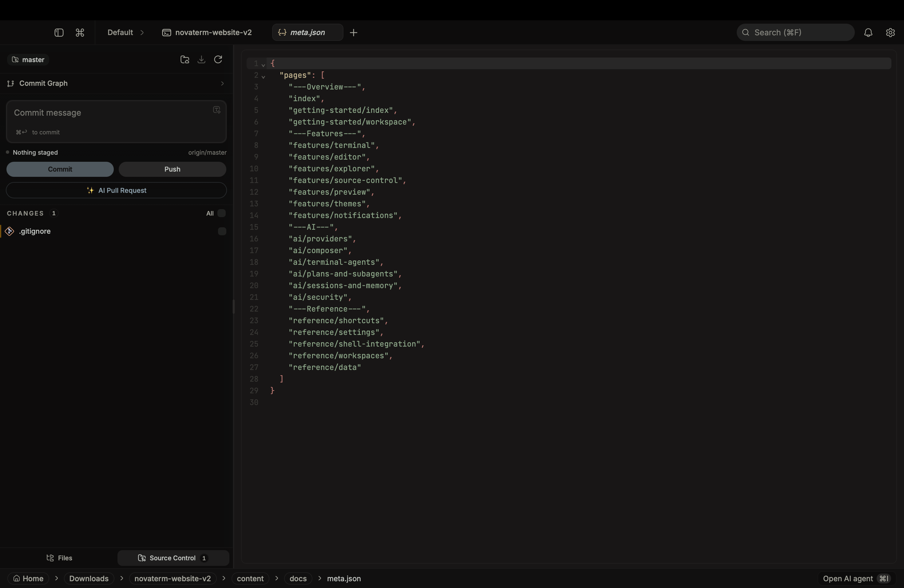Click the "getting-started/workspace" line

click(352, 122)
